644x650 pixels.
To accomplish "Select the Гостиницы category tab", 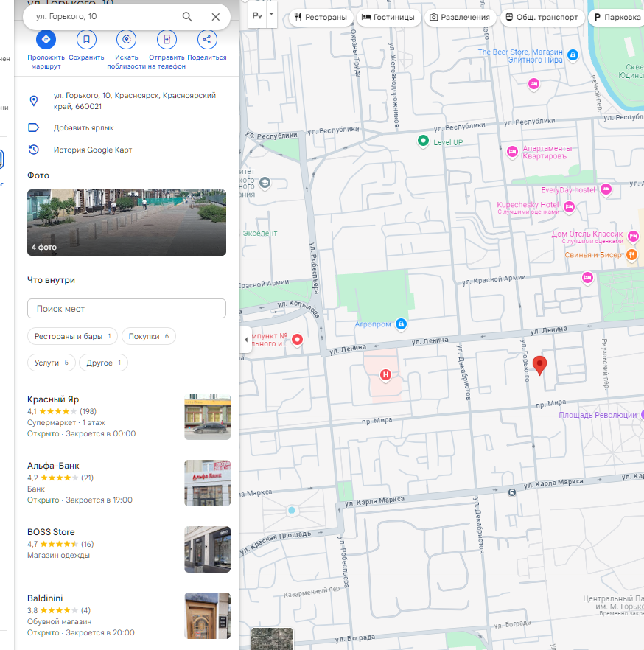I will [388, 17].
